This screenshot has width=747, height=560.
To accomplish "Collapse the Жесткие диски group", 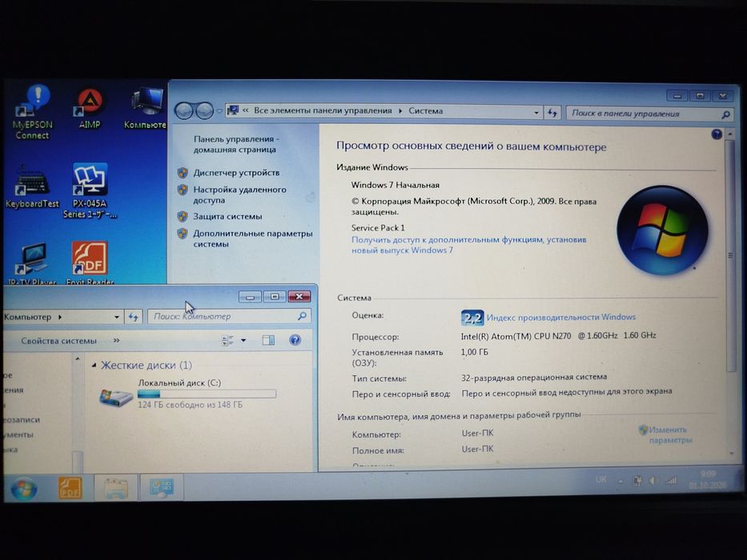I will point(94,366).
